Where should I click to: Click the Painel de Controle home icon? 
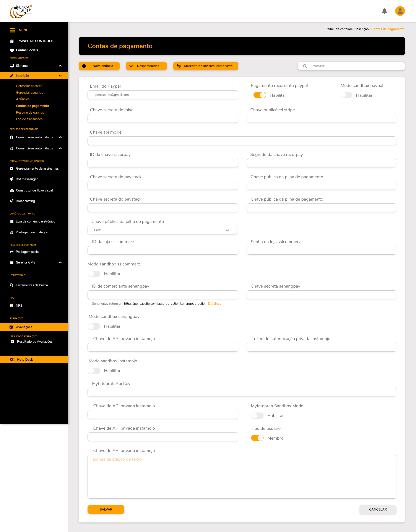click(x=12, y=41)
